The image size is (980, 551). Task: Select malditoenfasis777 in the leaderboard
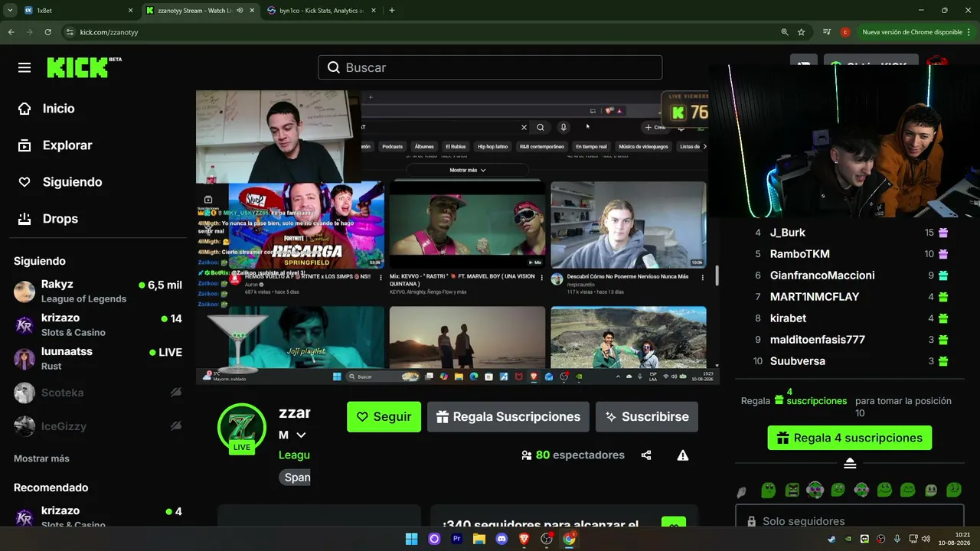(850, 340)
